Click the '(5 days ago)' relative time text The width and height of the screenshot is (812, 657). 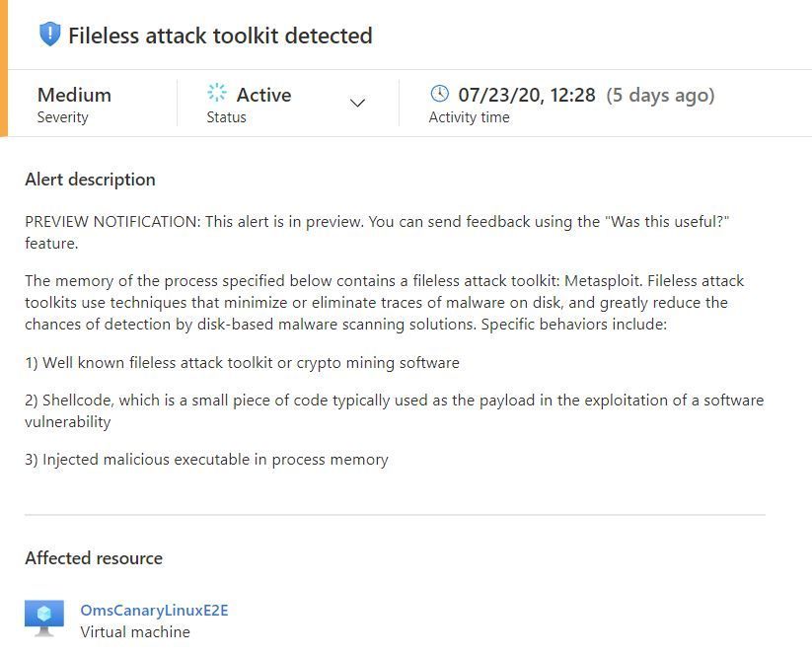click(x=660, y=96)
